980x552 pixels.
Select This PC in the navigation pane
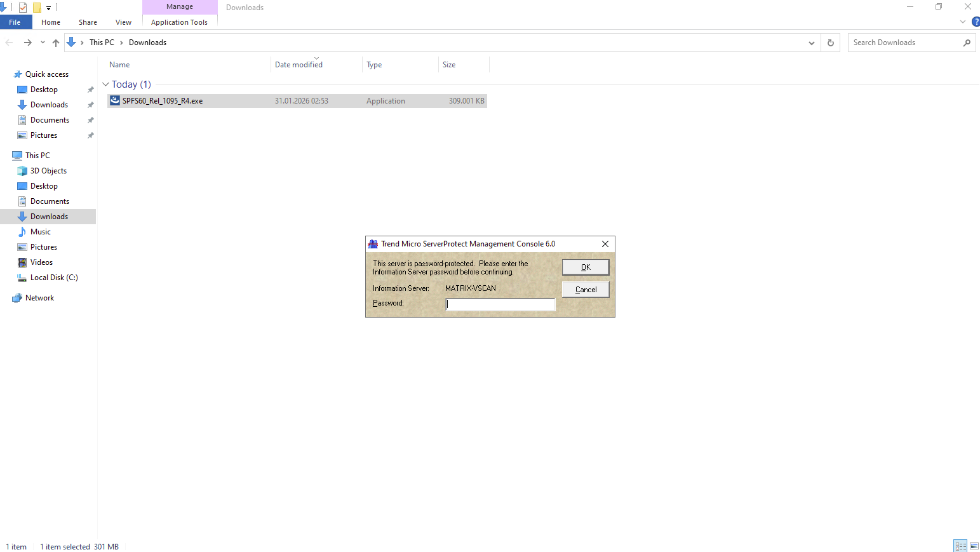[37, 156]
